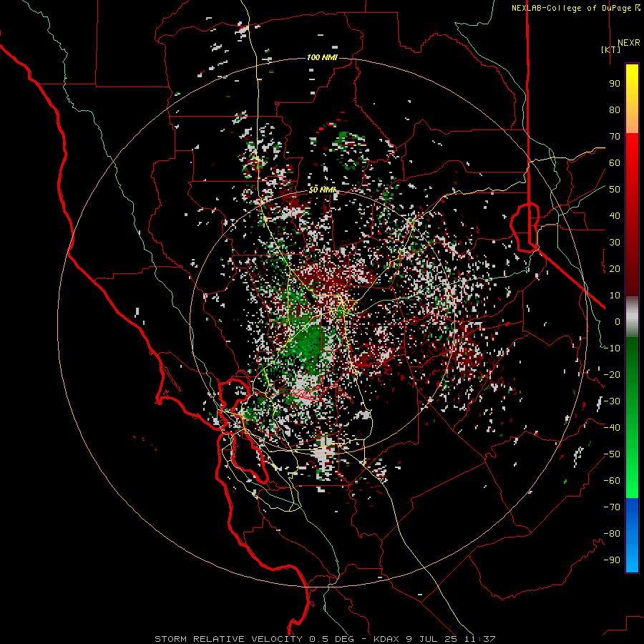This screenshot has height=644, width=644.
Task: Click the light blue band of color bar
Action: [632, 559]
